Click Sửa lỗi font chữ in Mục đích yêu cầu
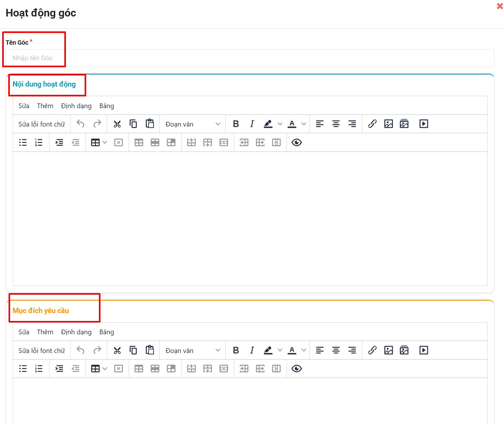 click(42, 350)
